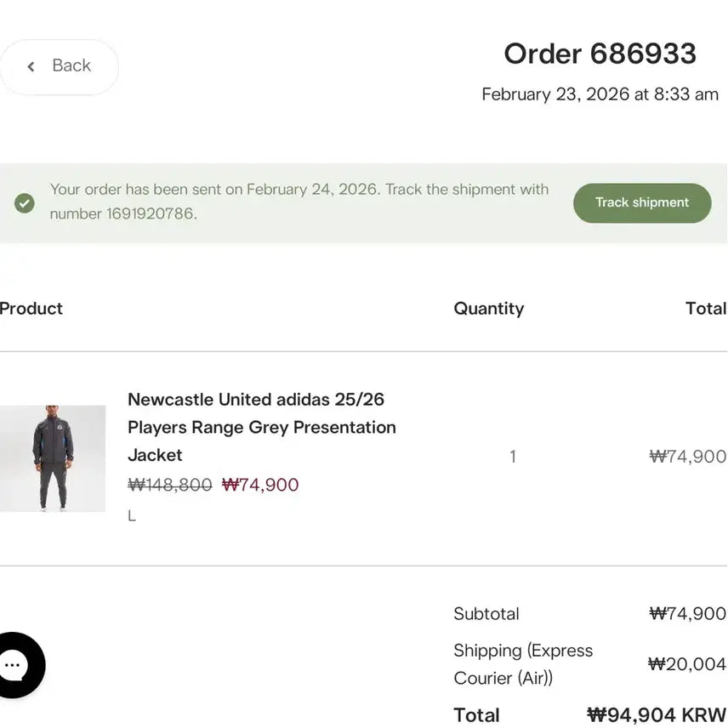
Task: Click the Product column header
Action: [x=31, y=309]
